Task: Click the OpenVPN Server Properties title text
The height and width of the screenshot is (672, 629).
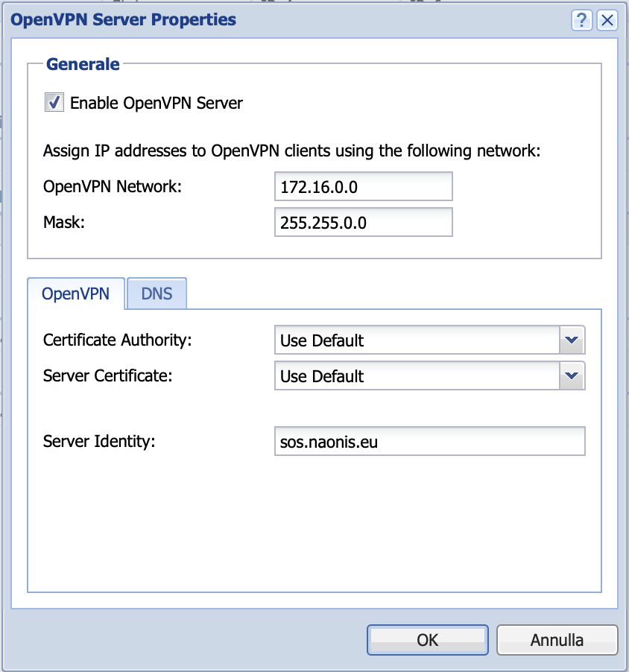Action: pos(123,19)
